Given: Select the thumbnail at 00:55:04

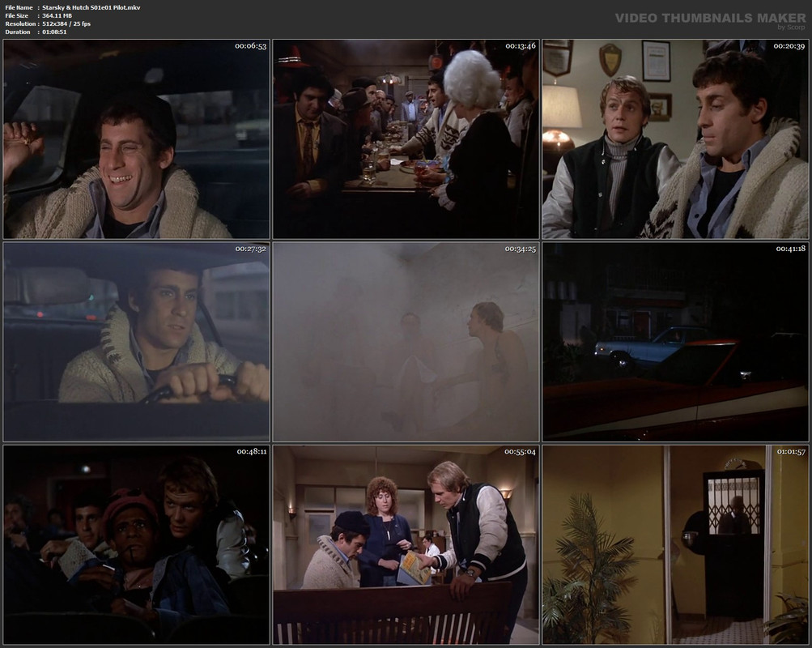Looking at the screenshot, I should 406,545.
